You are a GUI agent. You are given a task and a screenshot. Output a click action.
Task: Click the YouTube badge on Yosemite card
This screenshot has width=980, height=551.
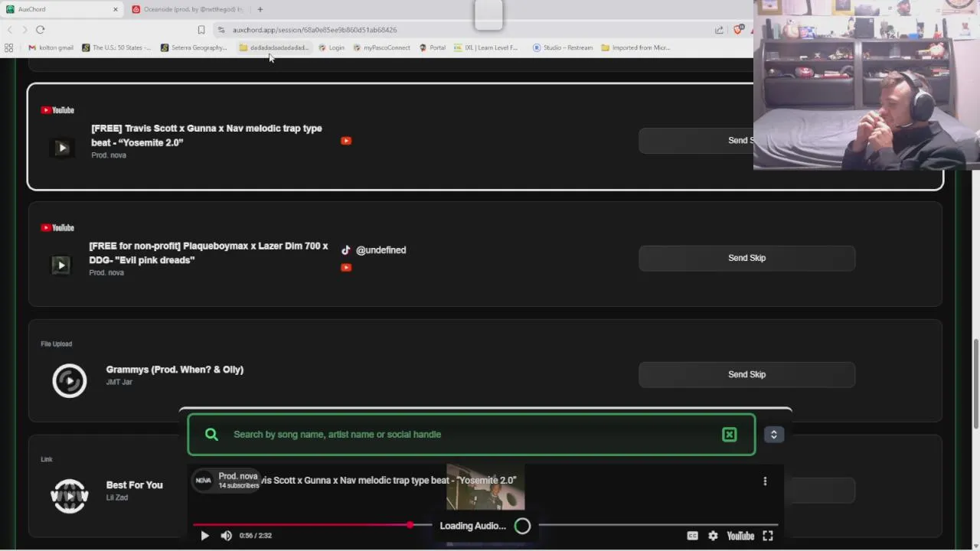57,110
